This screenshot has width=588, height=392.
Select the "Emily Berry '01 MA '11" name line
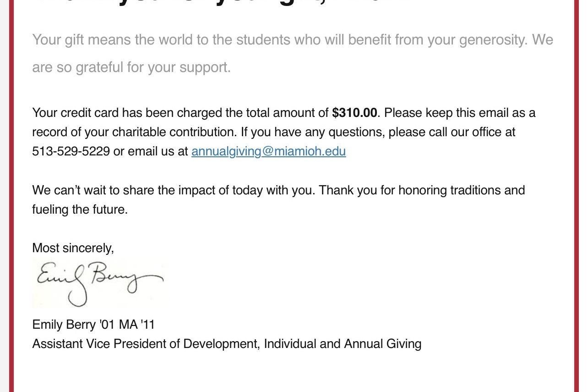click(93, 325)
